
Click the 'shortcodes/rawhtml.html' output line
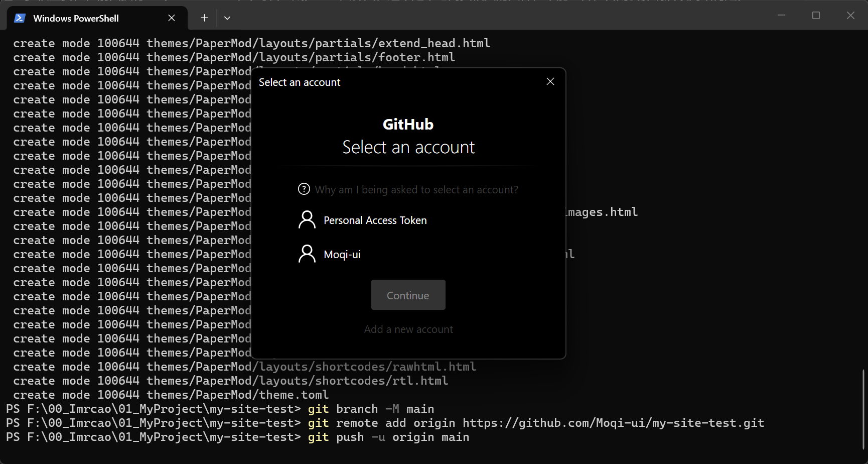245,367
